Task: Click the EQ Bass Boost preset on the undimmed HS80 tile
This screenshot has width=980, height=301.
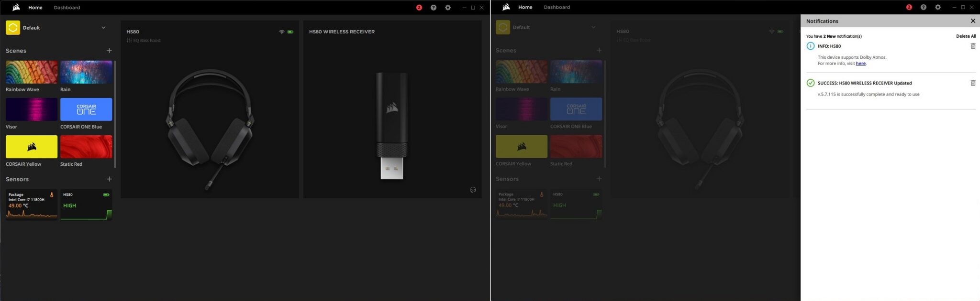Action: pos(144,41)
